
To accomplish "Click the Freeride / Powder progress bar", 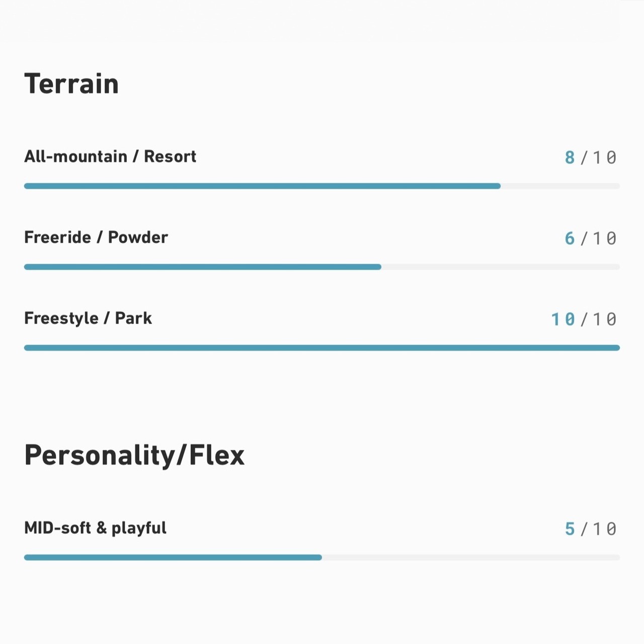I will [322, 267].
